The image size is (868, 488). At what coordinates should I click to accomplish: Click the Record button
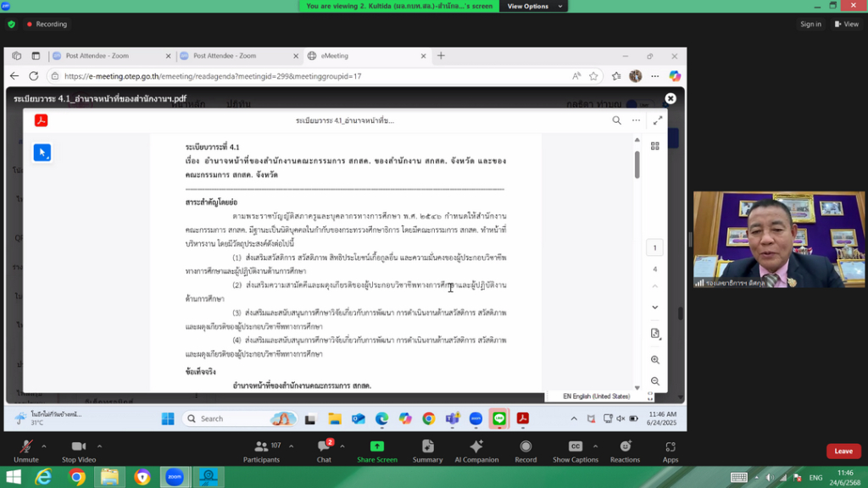[x=526, y=451]
